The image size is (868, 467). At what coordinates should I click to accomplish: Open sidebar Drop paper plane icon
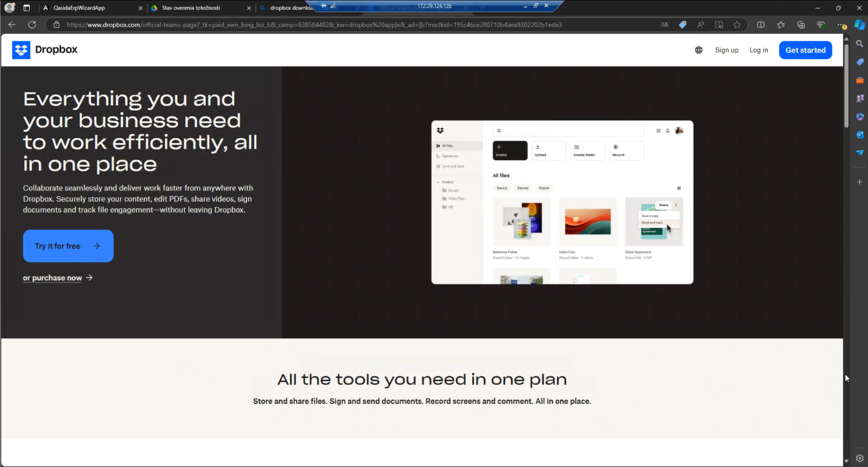click(x=859, y=153)
